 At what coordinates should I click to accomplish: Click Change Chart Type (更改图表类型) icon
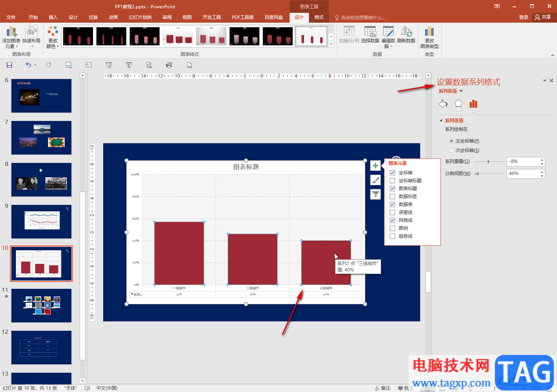(x=430, y=37)
